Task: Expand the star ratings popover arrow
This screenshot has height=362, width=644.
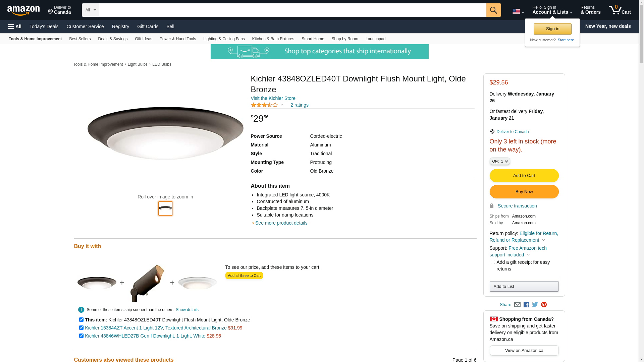Action: (x=282, y=105)
